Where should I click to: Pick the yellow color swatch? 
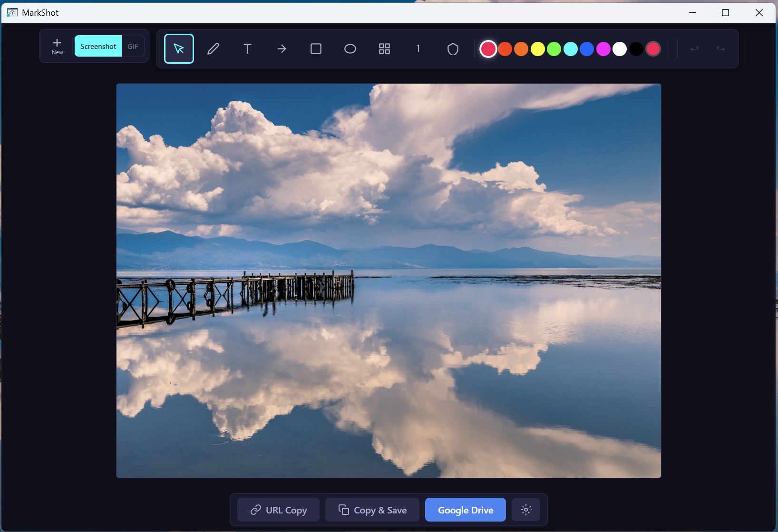(538, 48)
